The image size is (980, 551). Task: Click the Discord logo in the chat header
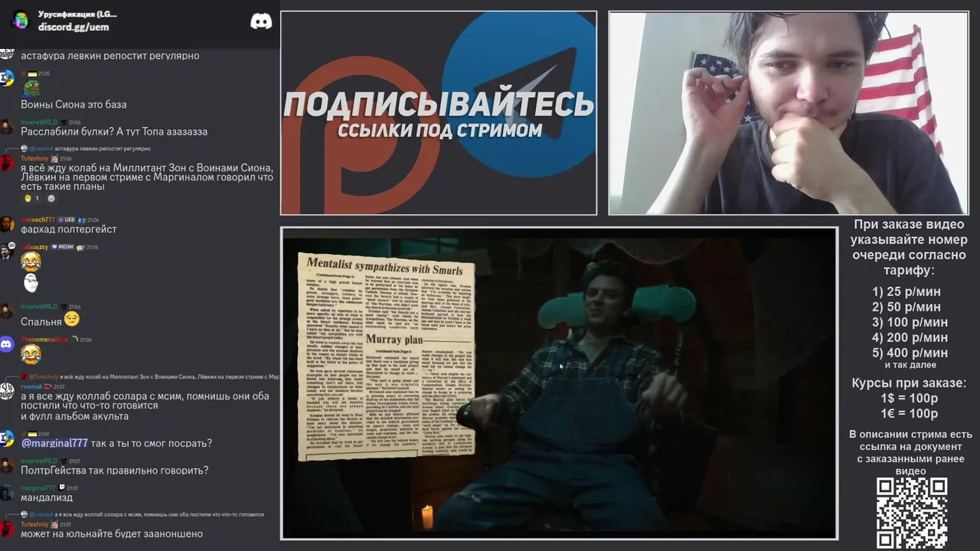pyautogui.click(x=261, y=21)
